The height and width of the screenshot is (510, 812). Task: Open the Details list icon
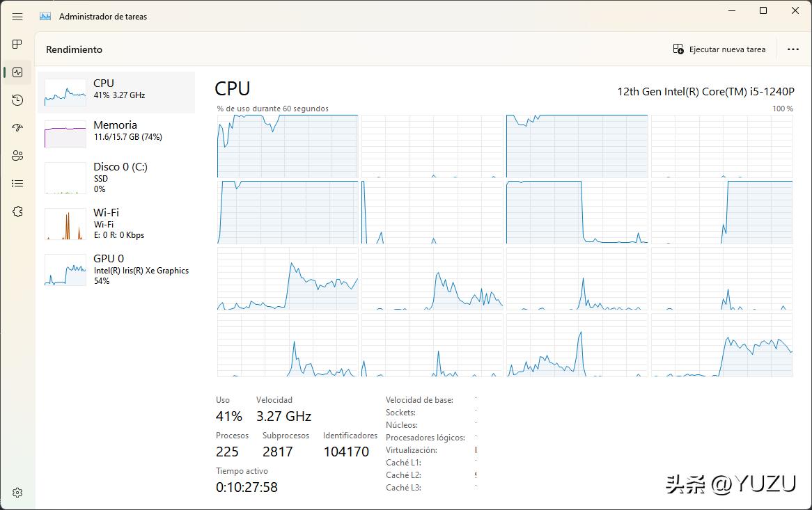[17, 184]
